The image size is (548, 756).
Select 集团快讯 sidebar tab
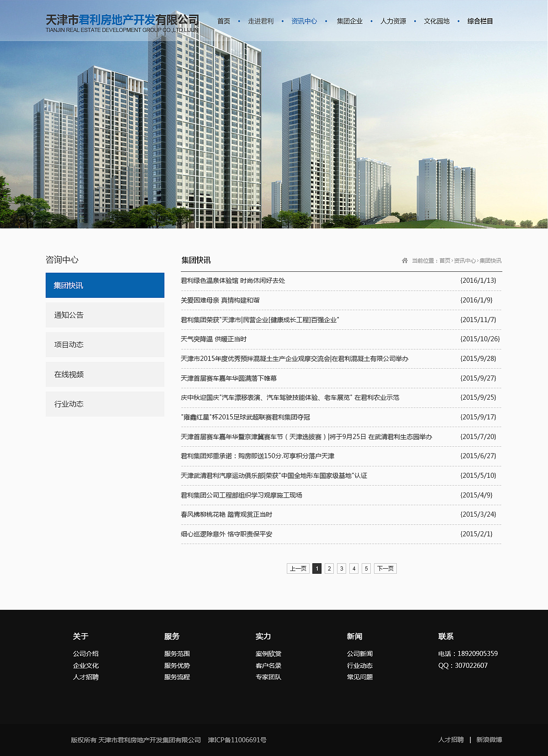105,285
